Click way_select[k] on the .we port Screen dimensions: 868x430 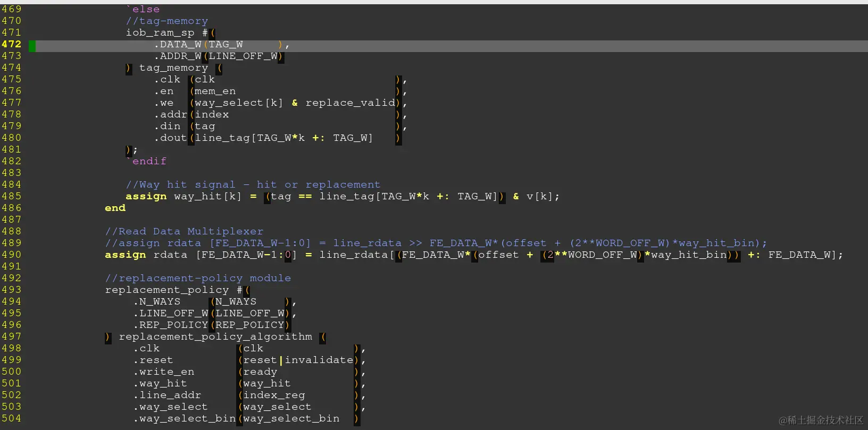(x=239, y=103)
